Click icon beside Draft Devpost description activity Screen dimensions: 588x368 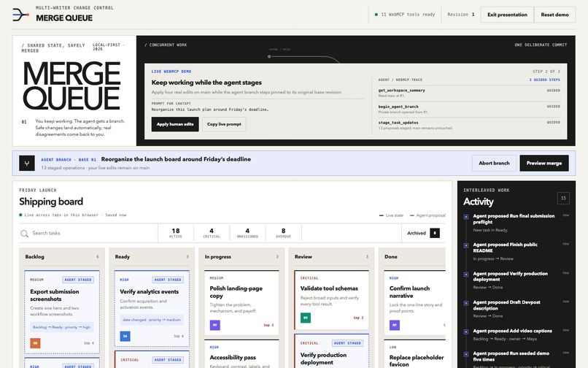click(x=466, y=303)
